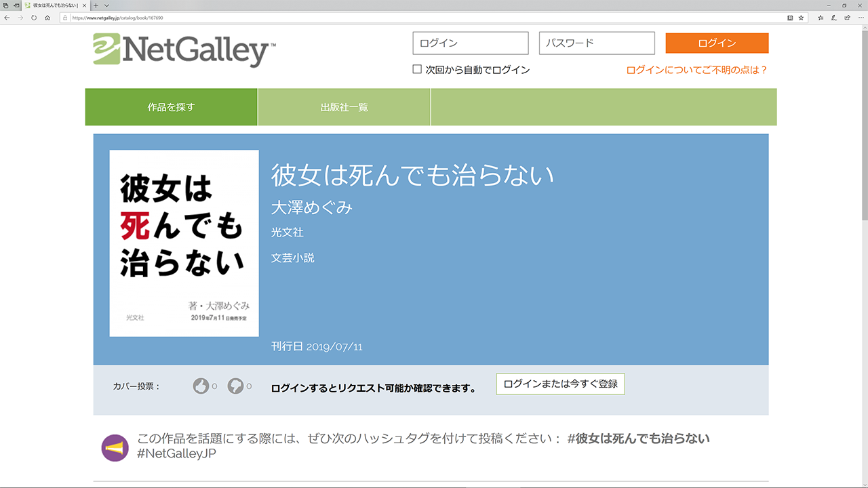Image resolution: width=868 pixels, height=488 pixels.
Task: Select the 彼女は死んでも治らない browser tab
Action: [x=56, y=5]
